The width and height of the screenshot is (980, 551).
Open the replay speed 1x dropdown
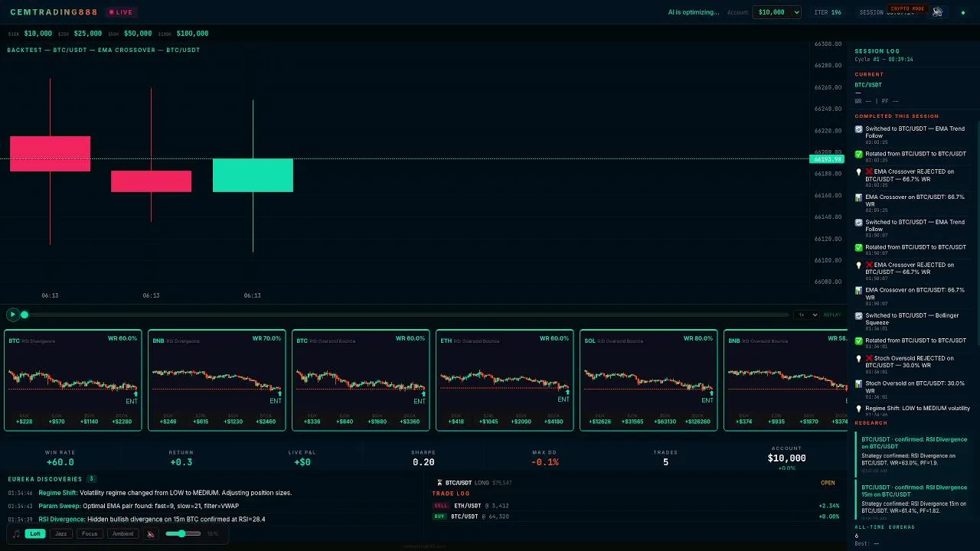pos(807,315)
